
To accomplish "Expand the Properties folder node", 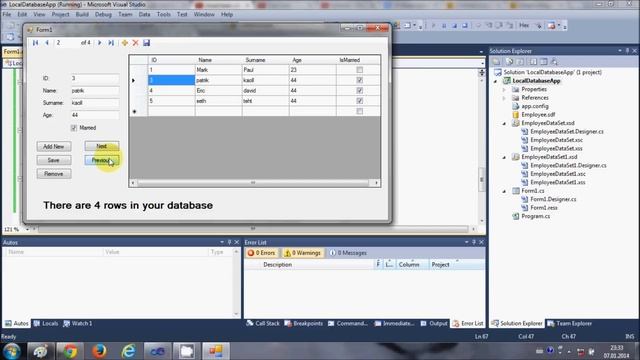I will coord(504,89).
